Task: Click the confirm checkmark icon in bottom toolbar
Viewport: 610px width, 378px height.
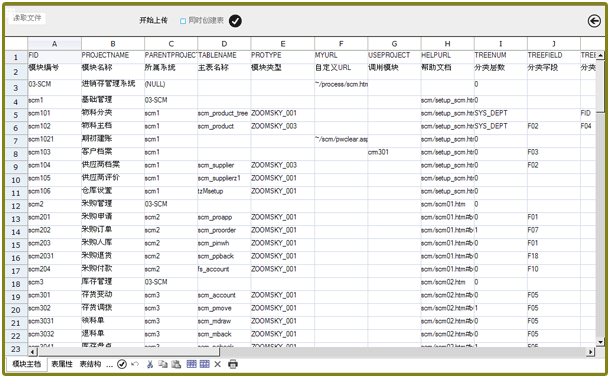Action: (122, 364)
